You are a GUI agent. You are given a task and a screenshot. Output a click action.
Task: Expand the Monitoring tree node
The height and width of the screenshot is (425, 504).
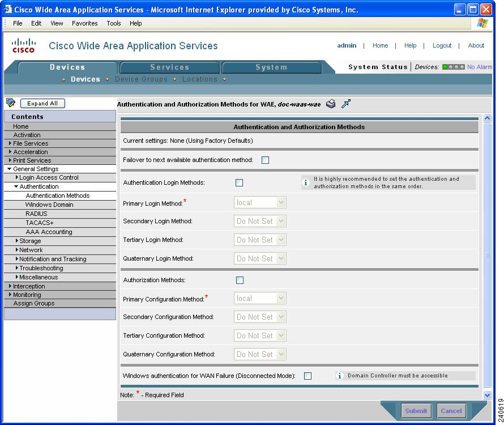(x=10, y=294)
